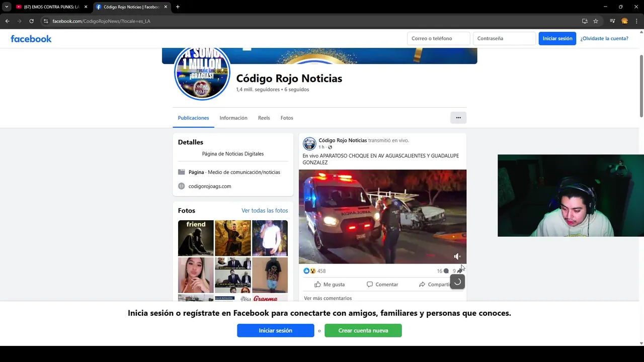The width and height of the screenshot is (644, 362).
Task: Click the Correo o teléfono field
Action: [x=438, y=39]
